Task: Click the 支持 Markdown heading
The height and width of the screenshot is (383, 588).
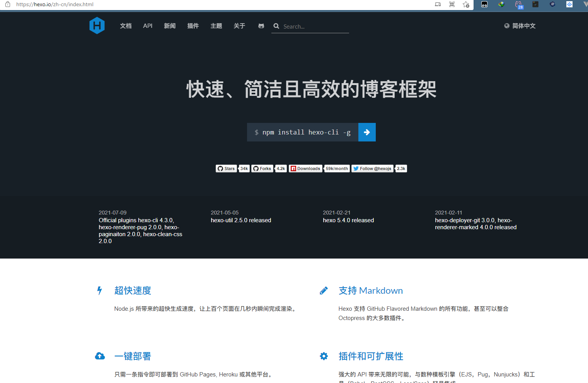Action: click(x=371, y=291)
